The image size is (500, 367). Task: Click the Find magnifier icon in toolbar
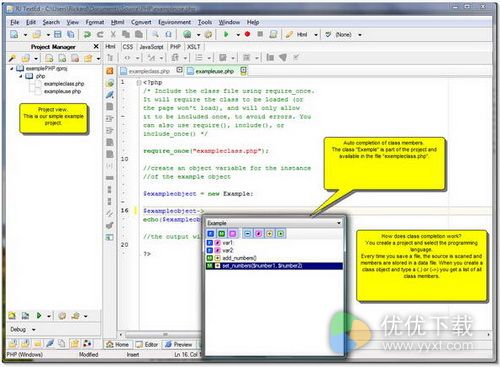[155, 34]
